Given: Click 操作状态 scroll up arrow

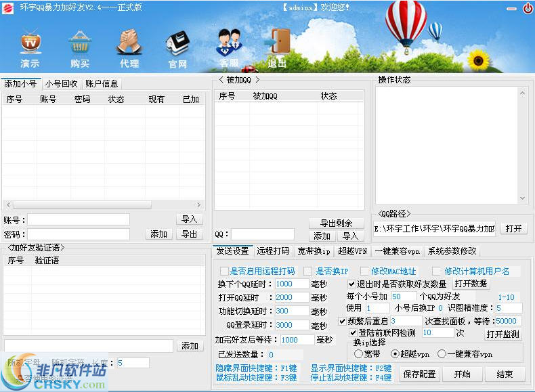Looking at the screenshot, I should (x=522, y=93).
